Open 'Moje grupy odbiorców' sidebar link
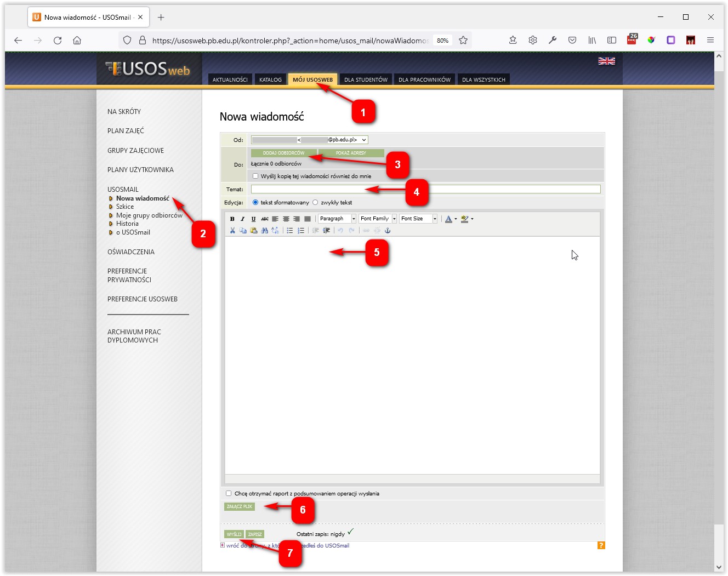Screen dimensions: 728x576 coord(149,215)
